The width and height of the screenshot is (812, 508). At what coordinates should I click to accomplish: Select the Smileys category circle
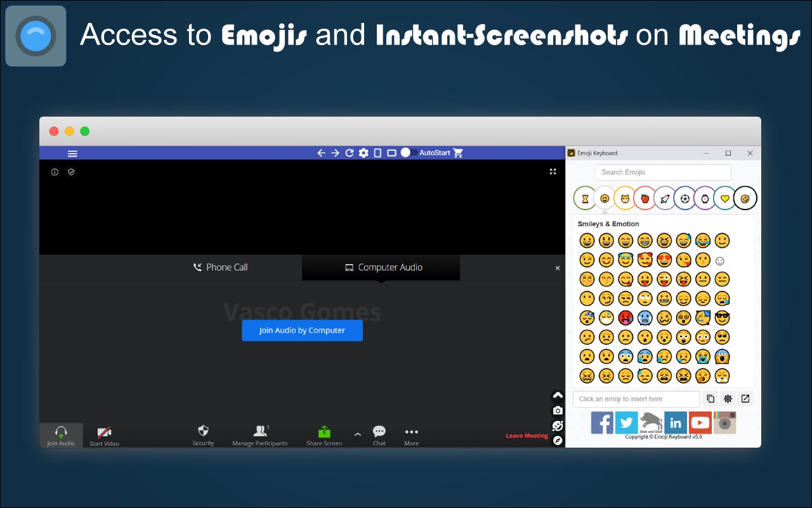(605, 197)
